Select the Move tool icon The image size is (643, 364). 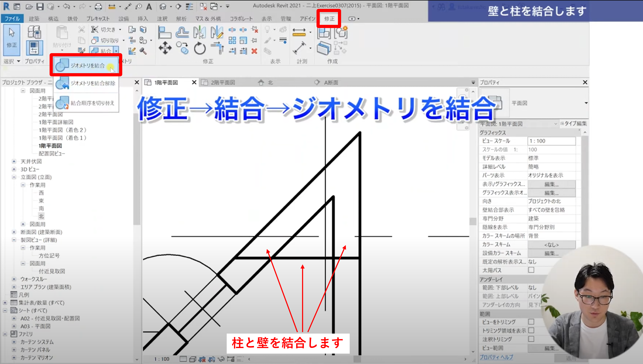(x=165, y=48)
